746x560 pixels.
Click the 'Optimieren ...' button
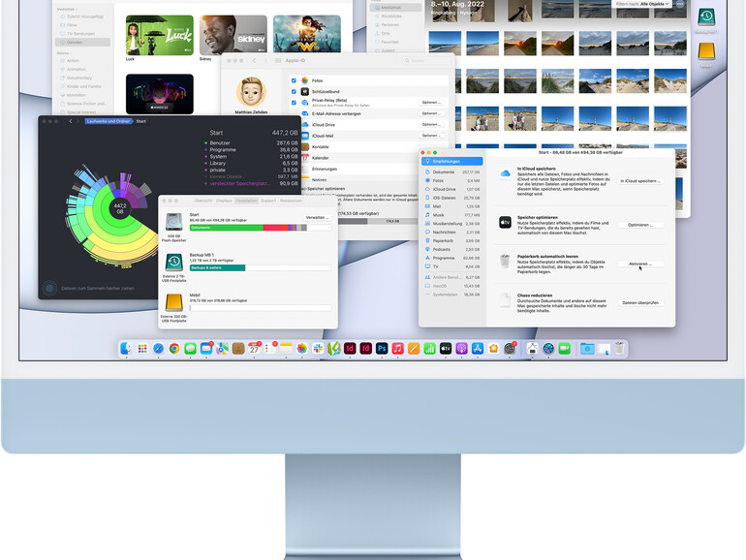tap(640, 225)
